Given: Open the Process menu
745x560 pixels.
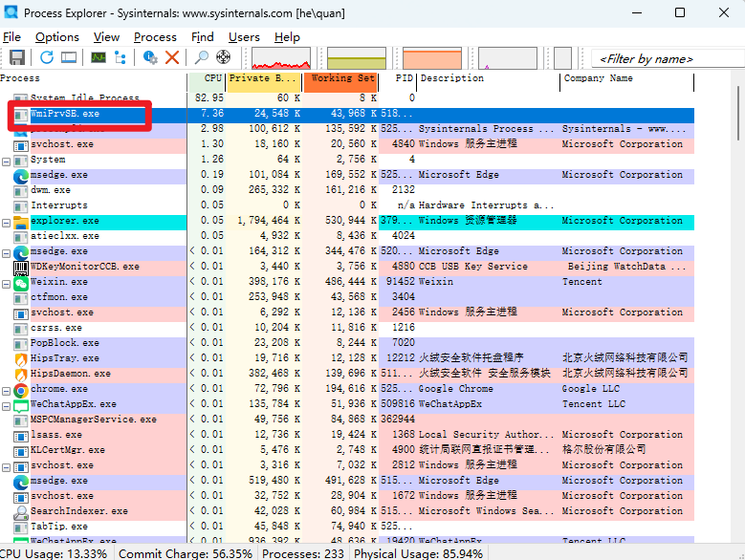Looking at the screenshot, I should (155, 37).
